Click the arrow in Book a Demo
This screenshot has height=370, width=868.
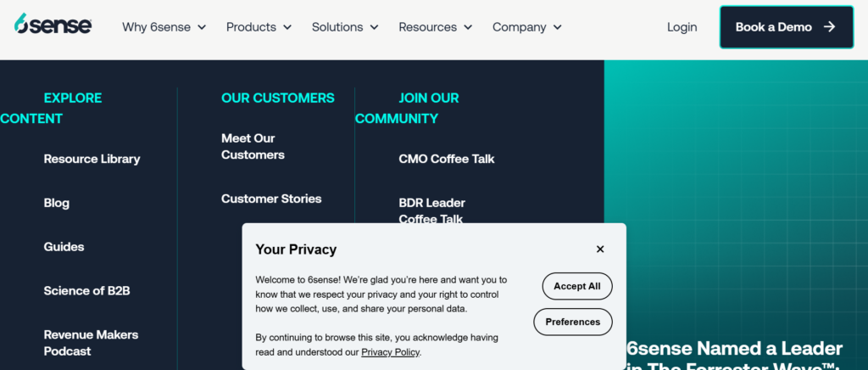[x=829, y=27]
